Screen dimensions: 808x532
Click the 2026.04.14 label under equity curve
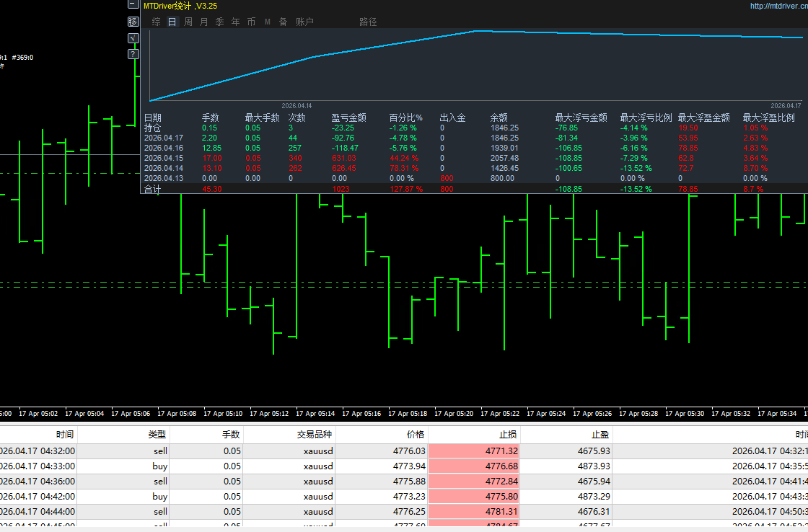(297, 105)
